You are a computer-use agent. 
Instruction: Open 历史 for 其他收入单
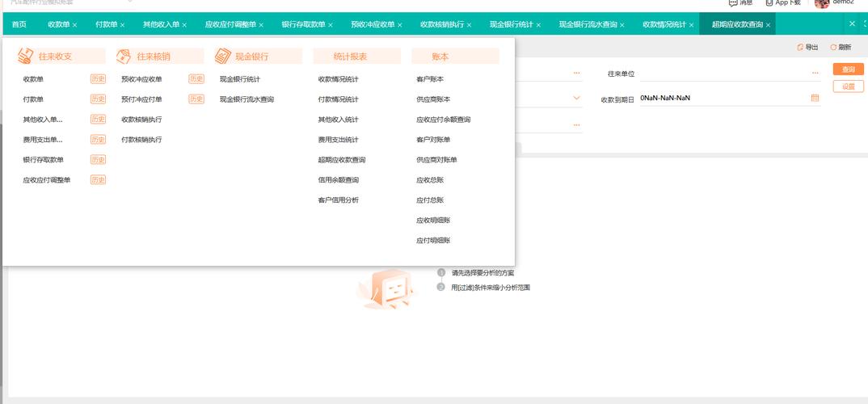98,119
